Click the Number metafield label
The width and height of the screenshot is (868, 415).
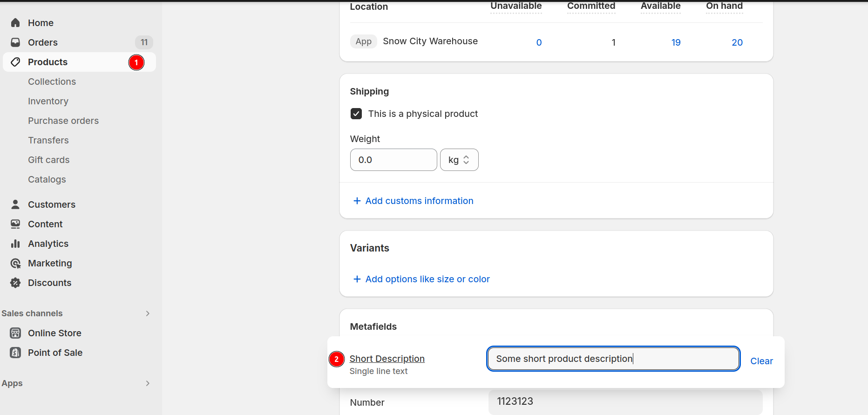click(367, 402)
